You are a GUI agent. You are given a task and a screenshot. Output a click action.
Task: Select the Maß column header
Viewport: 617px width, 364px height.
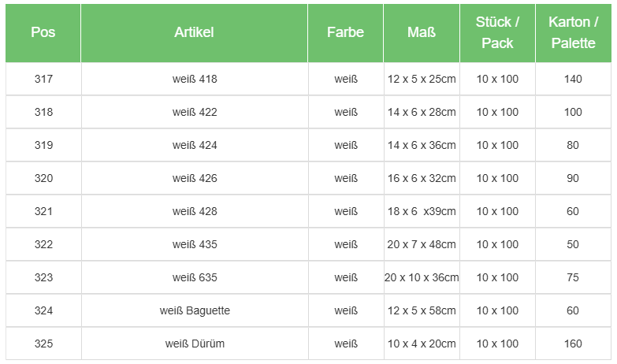click(x=422, y=32)
